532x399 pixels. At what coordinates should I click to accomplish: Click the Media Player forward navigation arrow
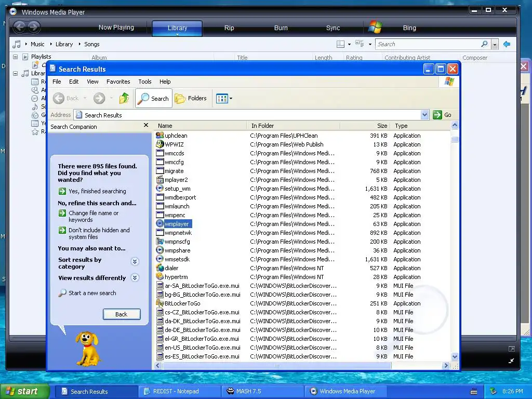coord(34,27)
